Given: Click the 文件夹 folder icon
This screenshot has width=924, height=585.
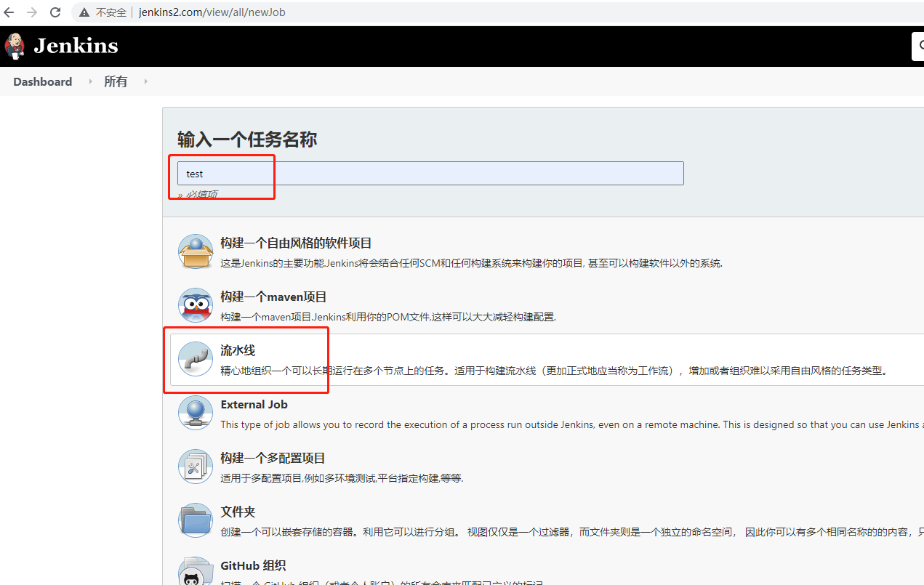Looking at the screenshot, I should 195,520.
